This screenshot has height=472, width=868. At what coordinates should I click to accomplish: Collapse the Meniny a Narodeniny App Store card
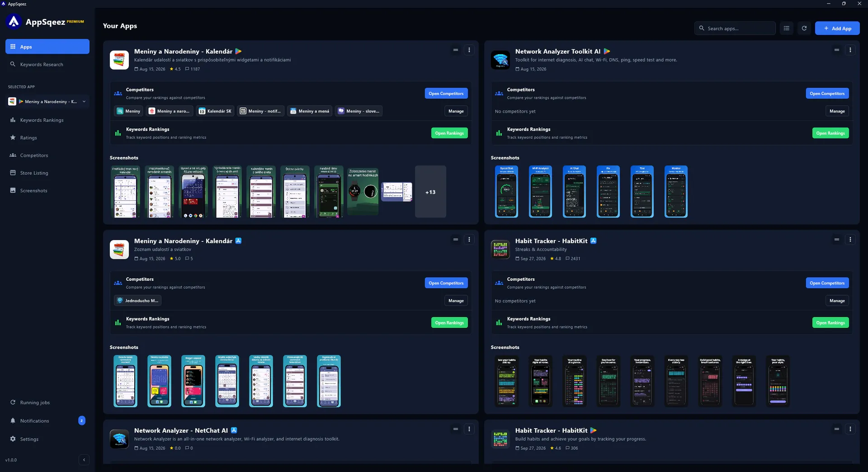pyautogui.click(x=456, y=240)
